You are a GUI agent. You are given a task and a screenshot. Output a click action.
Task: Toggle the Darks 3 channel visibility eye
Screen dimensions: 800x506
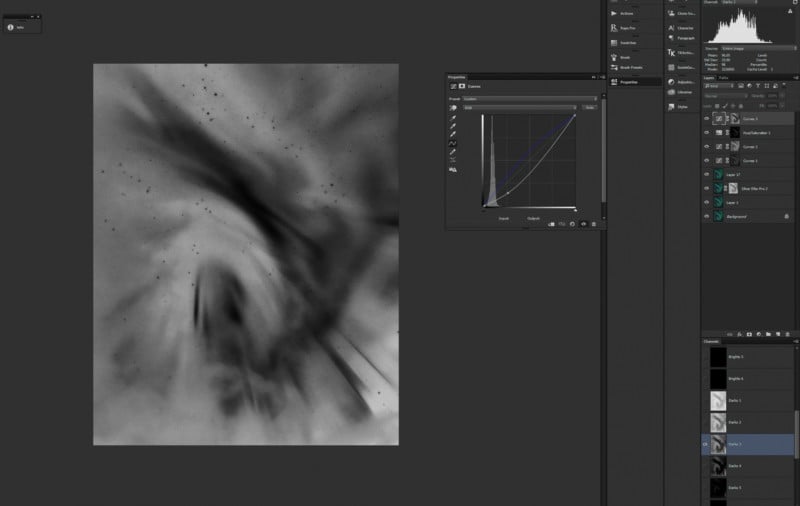706,444
